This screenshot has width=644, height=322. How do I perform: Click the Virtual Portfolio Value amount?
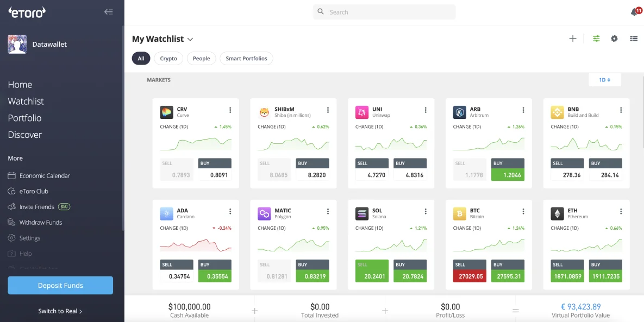coord(581,307)
